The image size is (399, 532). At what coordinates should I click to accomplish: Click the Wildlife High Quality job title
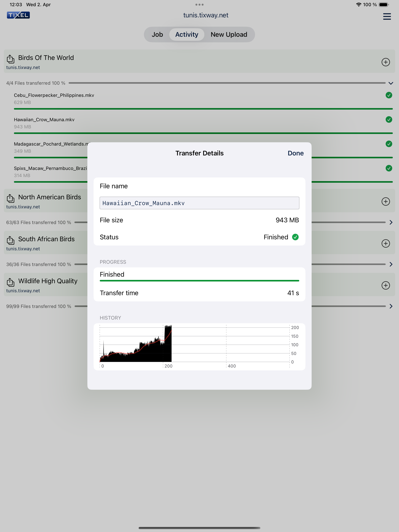[x=48, y=281]
